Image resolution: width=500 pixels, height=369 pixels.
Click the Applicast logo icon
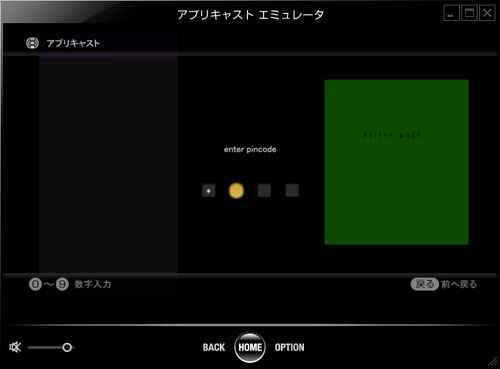pos(32,43)
